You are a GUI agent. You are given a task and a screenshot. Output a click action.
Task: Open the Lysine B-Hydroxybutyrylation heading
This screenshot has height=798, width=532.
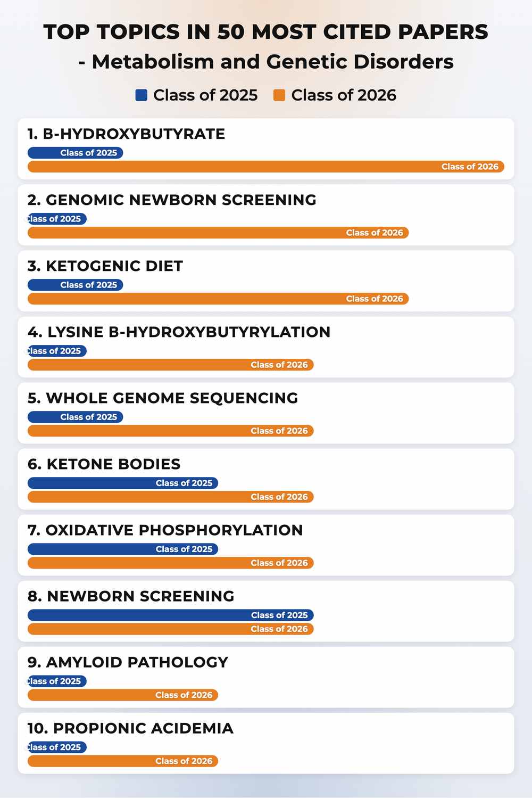179,332
